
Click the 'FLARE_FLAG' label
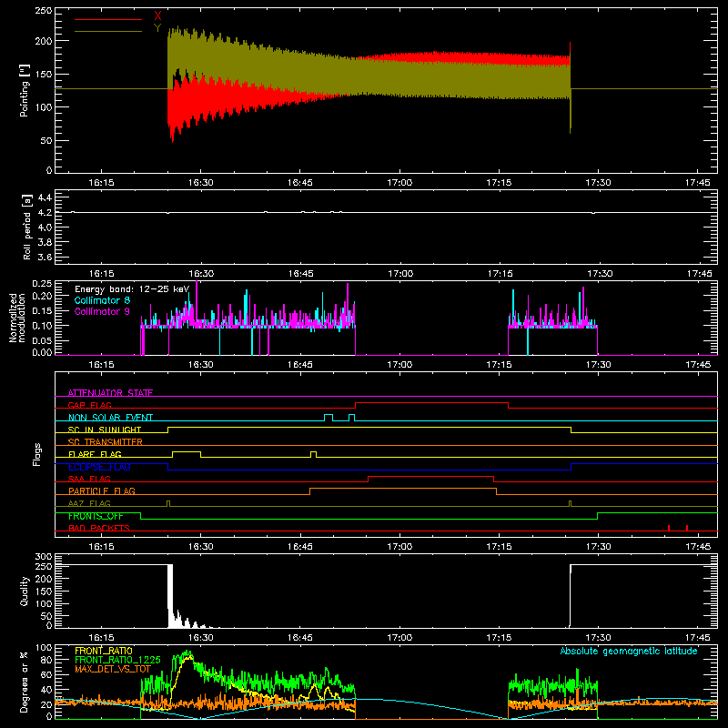(x=95, y=454)
